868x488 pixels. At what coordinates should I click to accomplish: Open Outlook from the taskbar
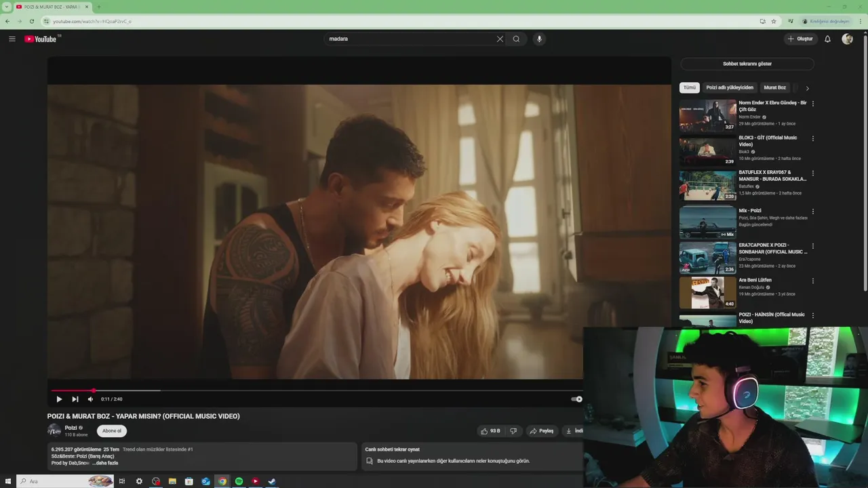(205, 481)
